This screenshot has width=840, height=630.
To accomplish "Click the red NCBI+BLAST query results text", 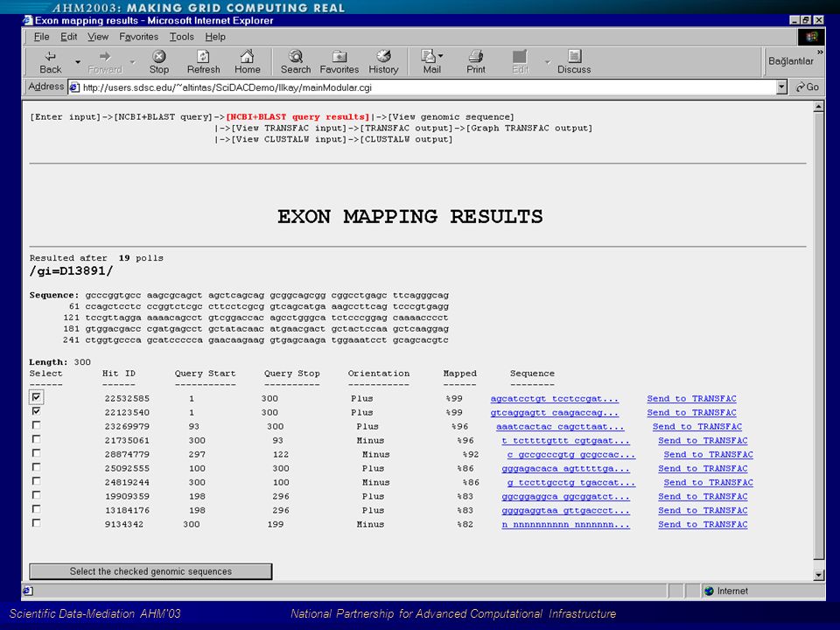I will [x=297, y=116].
